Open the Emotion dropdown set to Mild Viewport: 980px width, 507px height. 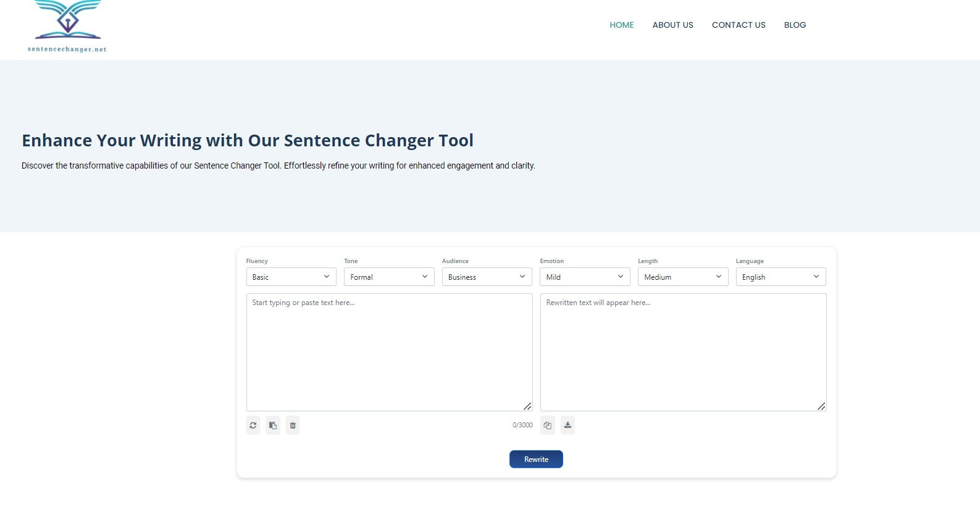tap(585, 277)
